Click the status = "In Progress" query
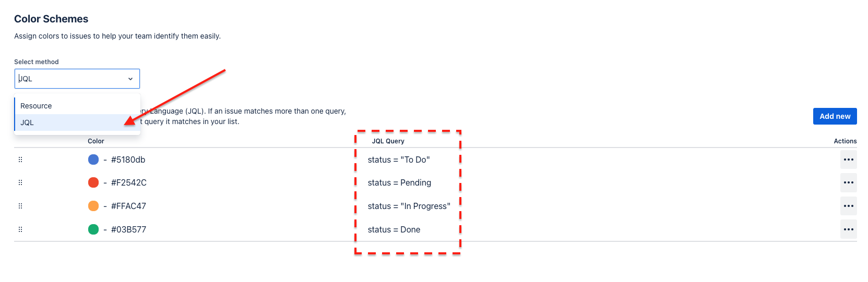The width and height of the screenshot is (868, 282). (x=409, y=206)
